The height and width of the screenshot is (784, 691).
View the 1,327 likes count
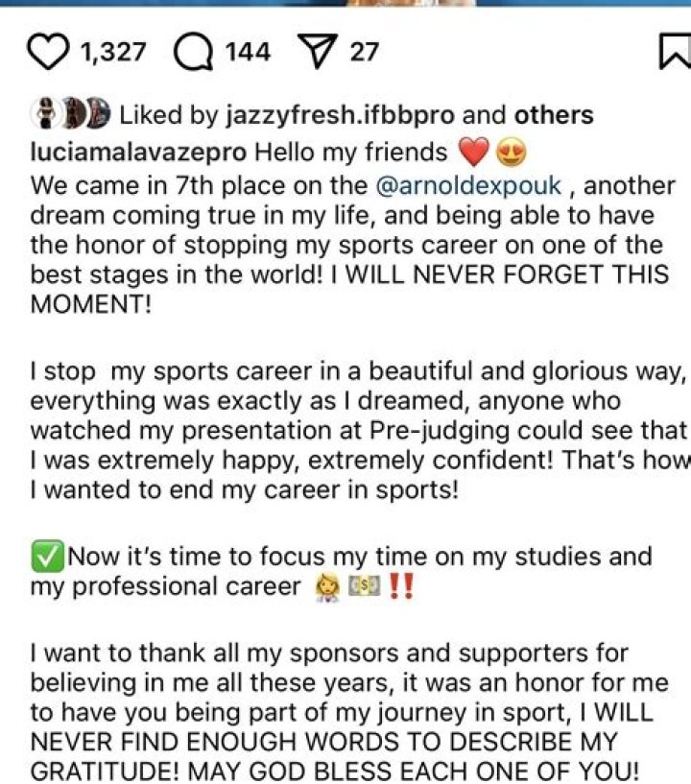point(112,51)
